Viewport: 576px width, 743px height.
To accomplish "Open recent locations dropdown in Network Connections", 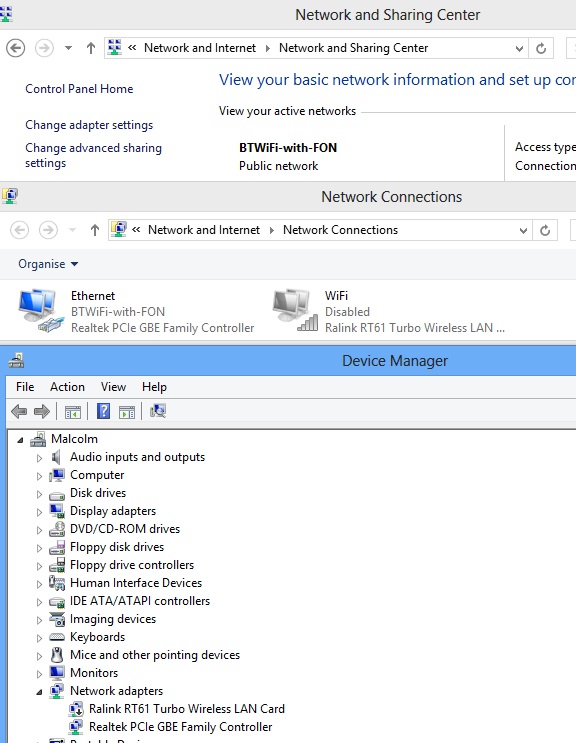I will [x=72, y=230].
